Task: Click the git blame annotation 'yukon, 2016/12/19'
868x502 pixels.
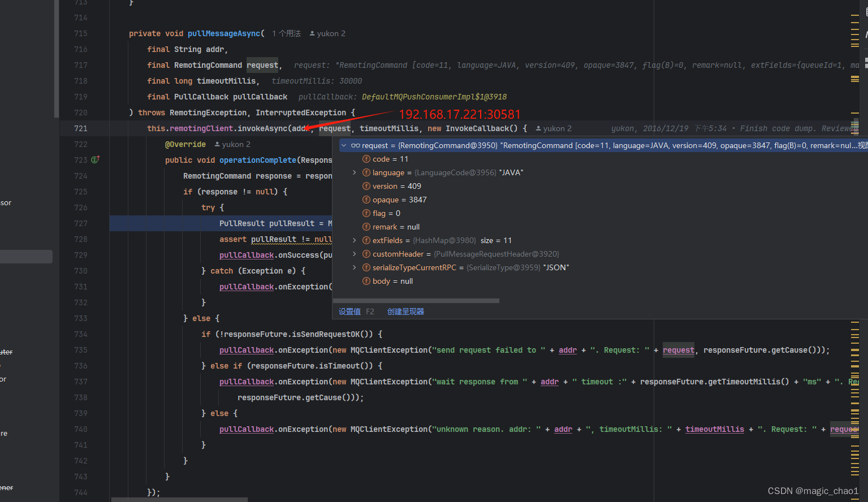Action: pos(650,128)
